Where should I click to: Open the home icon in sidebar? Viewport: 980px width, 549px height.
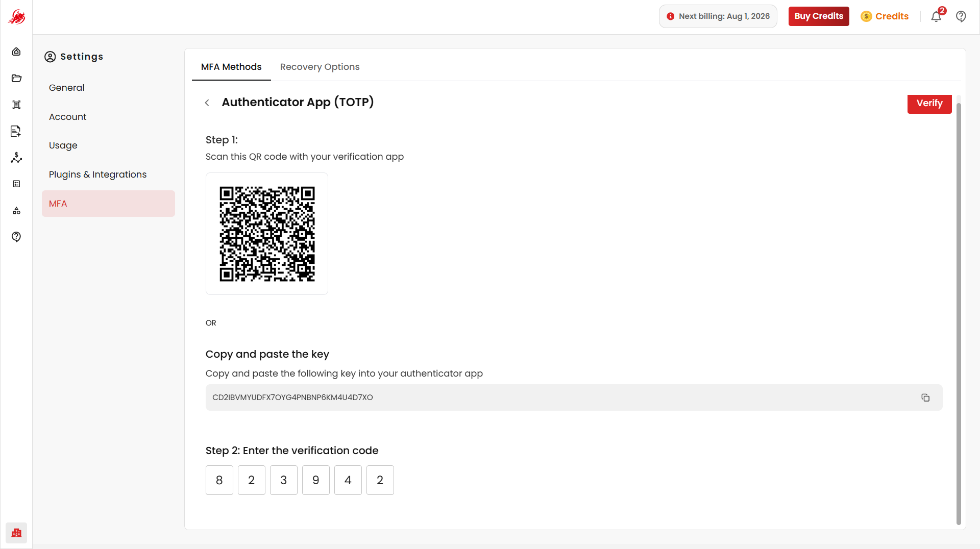point(16,52)
